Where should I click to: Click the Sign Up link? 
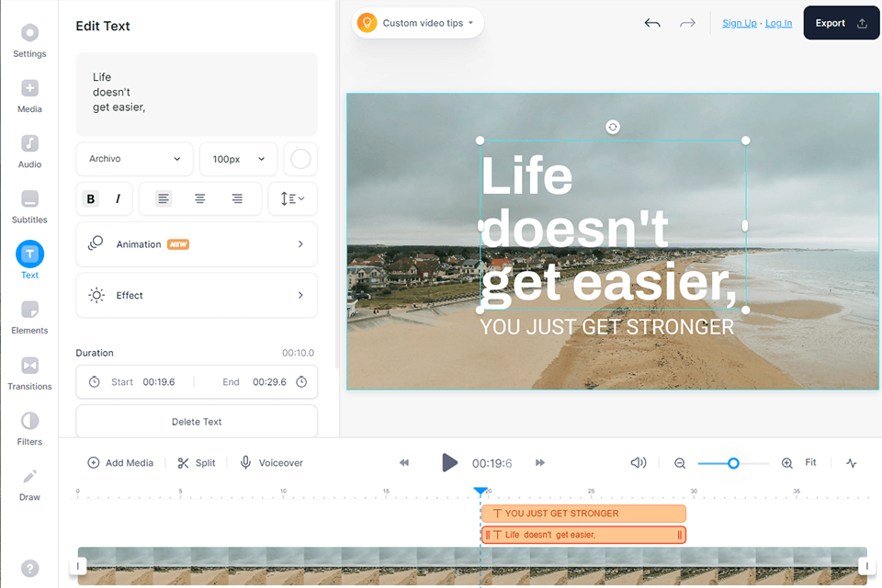tap(739, 23)
